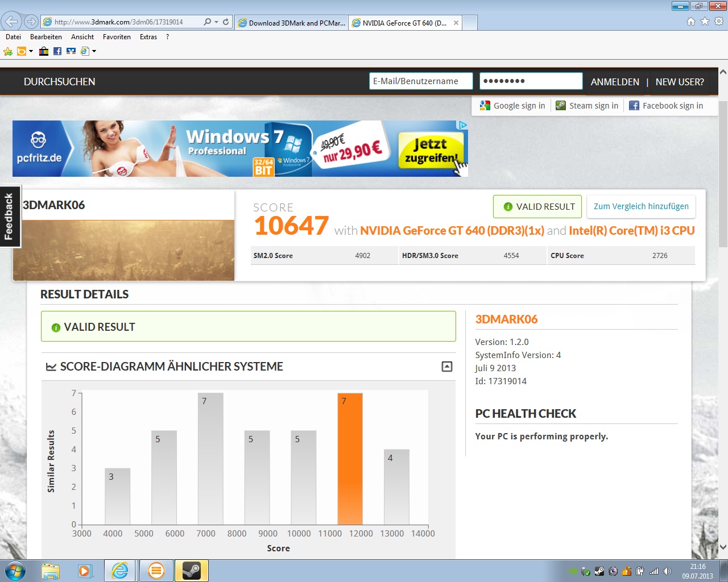Open the browser Home icon

coord(690,22)
